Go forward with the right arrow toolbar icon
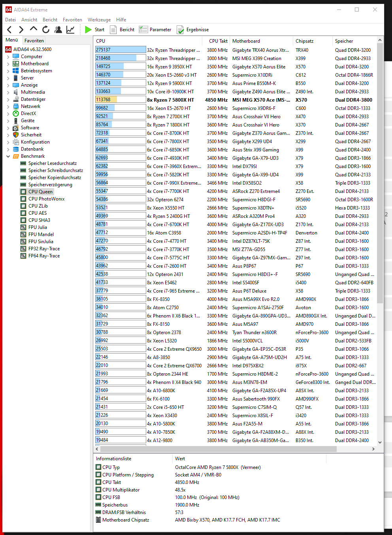The image size is (392, 535). pos(21,30)
